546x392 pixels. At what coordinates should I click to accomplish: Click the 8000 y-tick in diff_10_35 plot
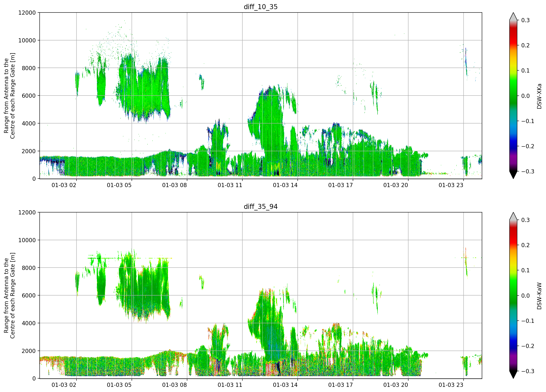pyautogui.click(x=28, y=68)
